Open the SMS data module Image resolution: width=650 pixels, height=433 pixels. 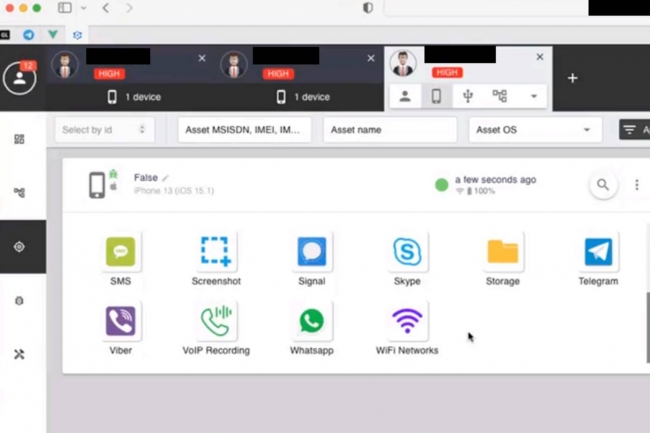click(x=121, y=252)
